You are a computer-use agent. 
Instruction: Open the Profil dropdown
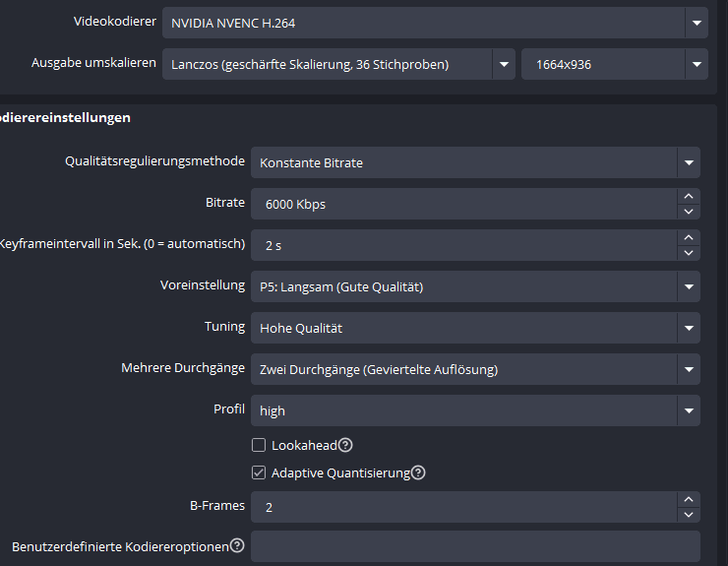[689, 410]
